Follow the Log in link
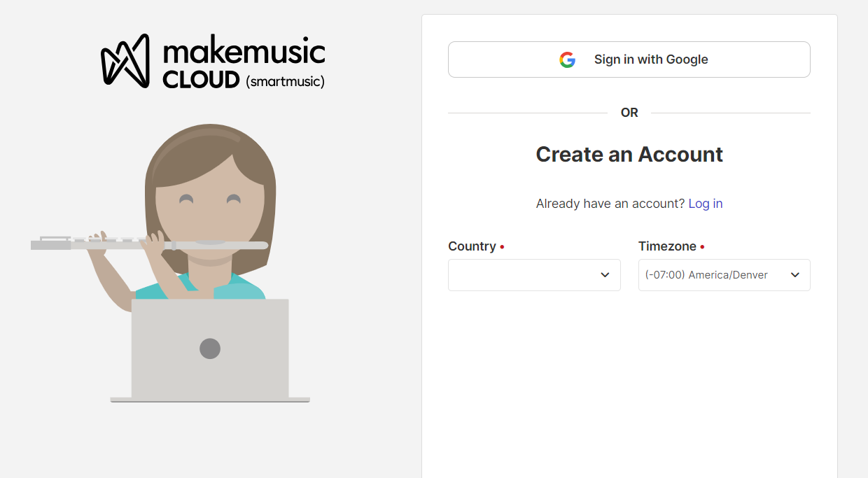This screenshot has width=868, height=478. (x=706, y=204)
